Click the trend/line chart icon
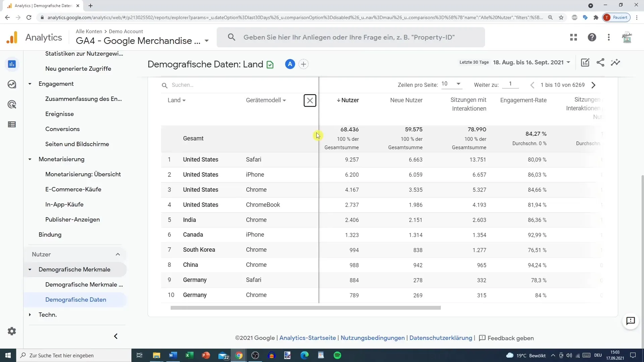Viewport: 644px width, 362px height. pyautogui.click(x=616, y=62)
